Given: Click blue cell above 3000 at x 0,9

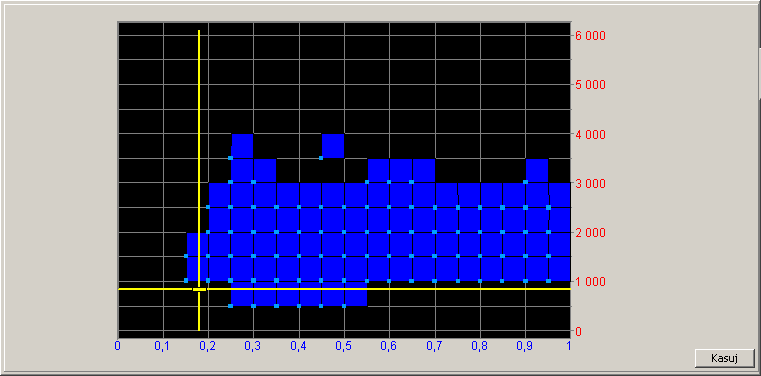Looking at the screenshot, I should (x=537, y=170).
